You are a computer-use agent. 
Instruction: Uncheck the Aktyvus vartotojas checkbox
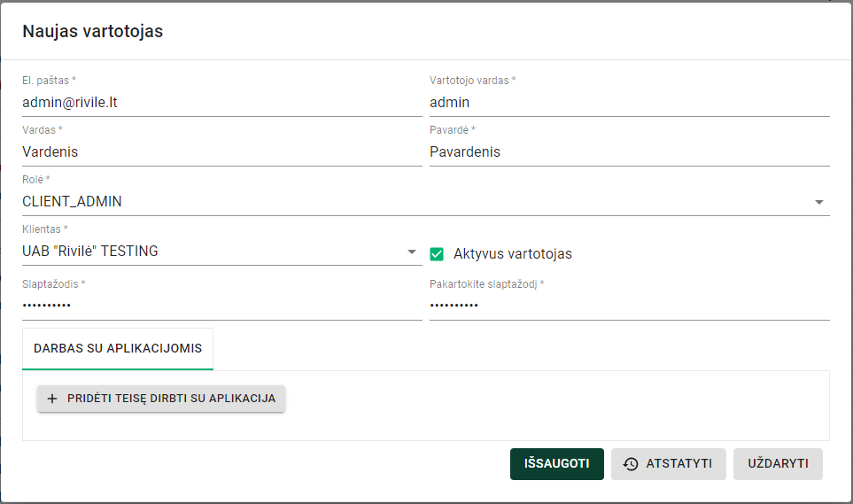[x=437, y=253]
